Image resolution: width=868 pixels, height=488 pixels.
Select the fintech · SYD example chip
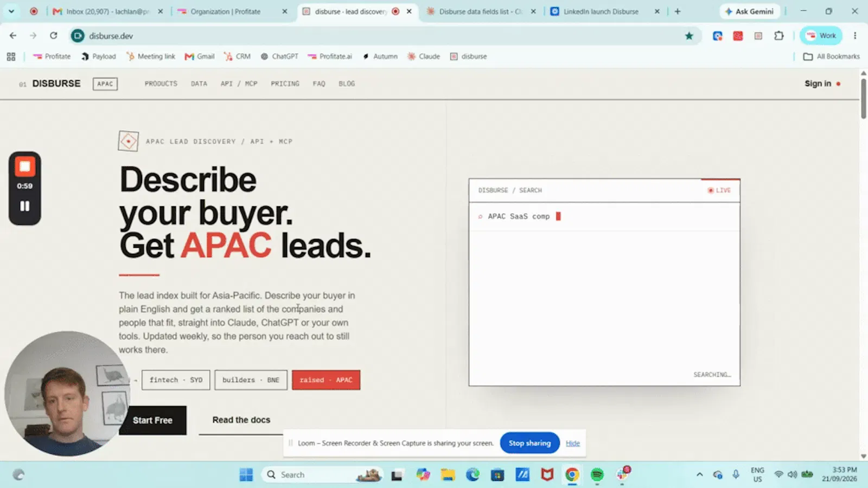(176, 380)
